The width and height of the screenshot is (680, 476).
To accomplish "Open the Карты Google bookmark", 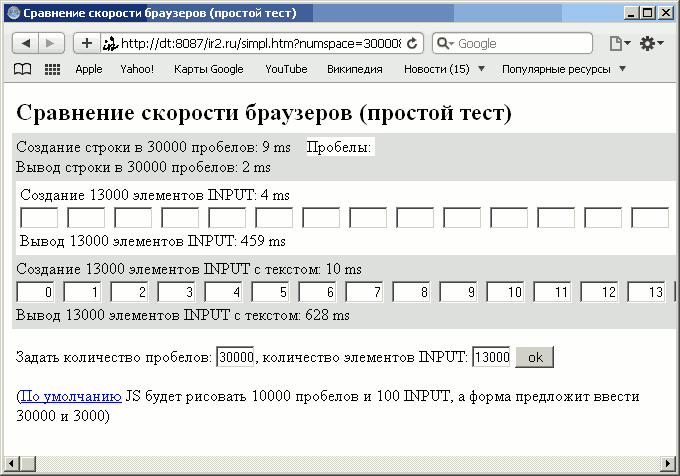I will 209,69.
